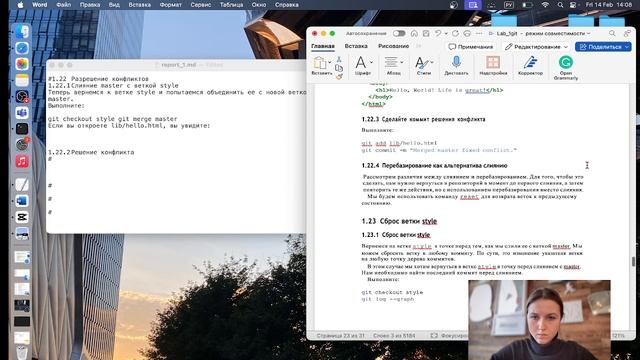Screen dimensions: 640x360
Task: Click the Format Painter brush icon
Action: coord(339,76)
